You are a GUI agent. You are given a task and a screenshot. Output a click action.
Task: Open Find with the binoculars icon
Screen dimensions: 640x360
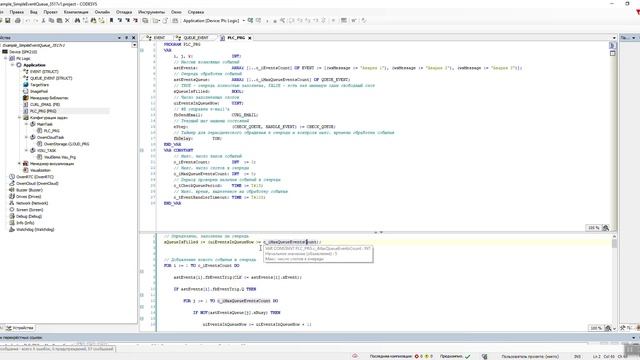pyautogui.click(x=77, y=20)
